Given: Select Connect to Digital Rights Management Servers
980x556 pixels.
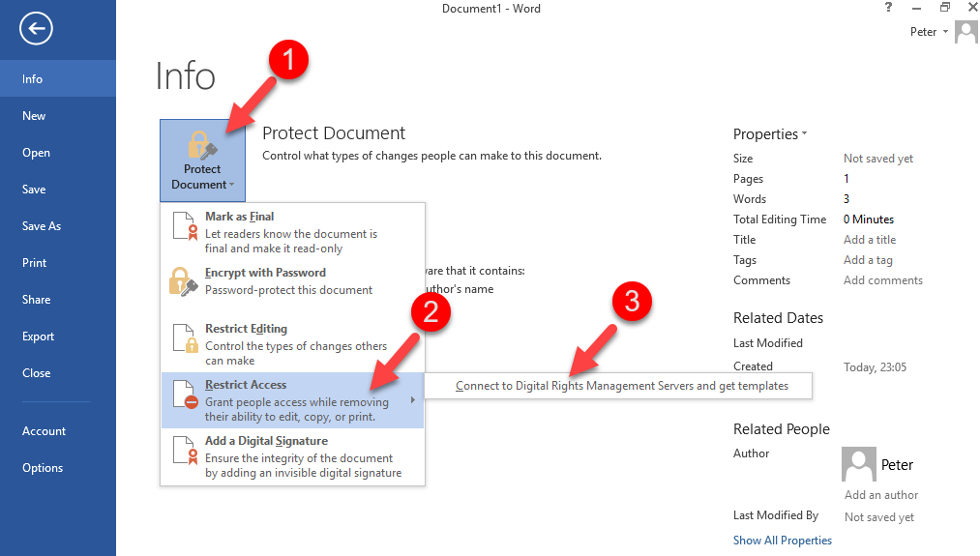Looking at the screenshot, I should click(619, 386).
